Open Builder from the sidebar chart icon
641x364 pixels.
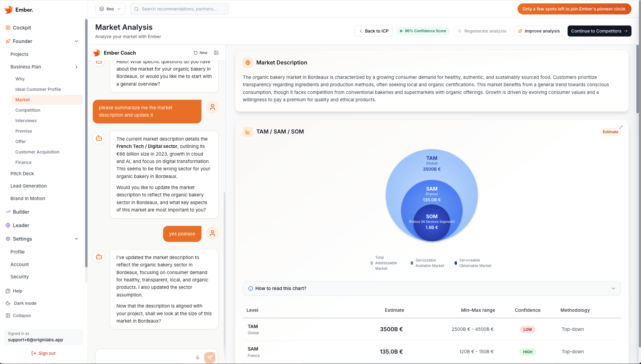[x=8, y=212]
